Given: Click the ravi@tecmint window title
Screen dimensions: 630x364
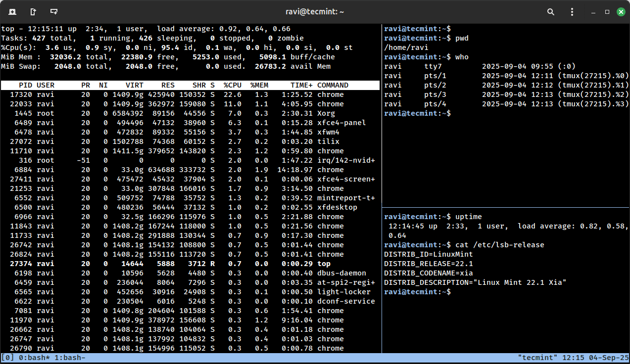Looking at the screenshot, I should click(x=315, y=11).
